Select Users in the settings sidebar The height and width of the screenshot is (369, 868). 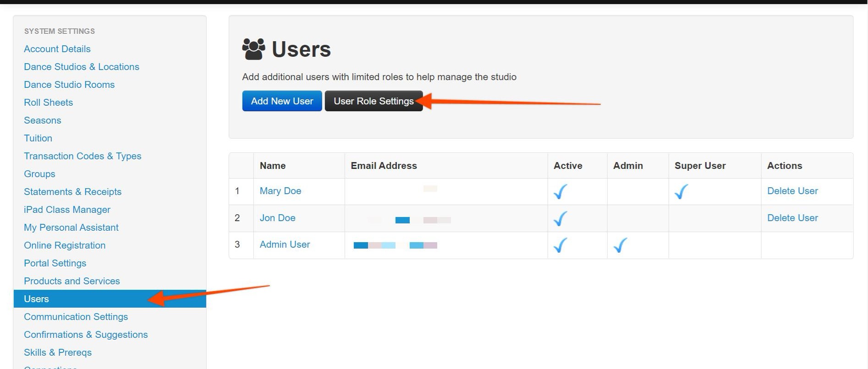[37, 299]
